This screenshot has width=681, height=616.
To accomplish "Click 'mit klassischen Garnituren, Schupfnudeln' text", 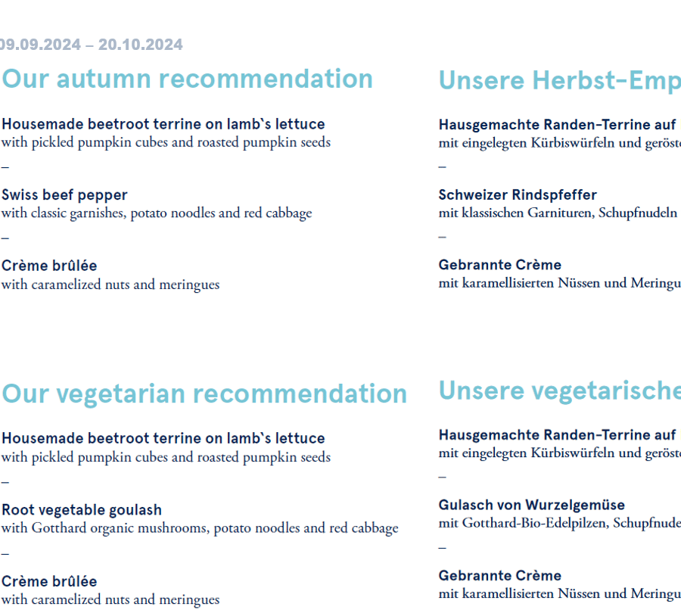I will [x=558, y=213].
